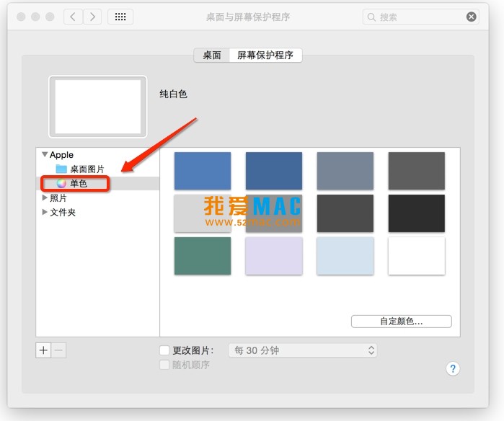Open help with the question mark button
504x421 pixels.
(x=453, y=368)
